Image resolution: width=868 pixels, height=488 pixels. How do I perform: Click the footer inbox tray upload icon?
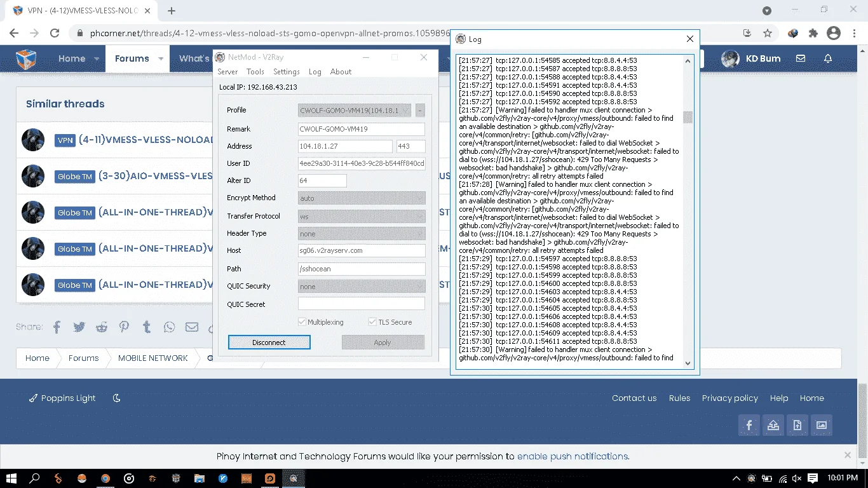point(773,425)
